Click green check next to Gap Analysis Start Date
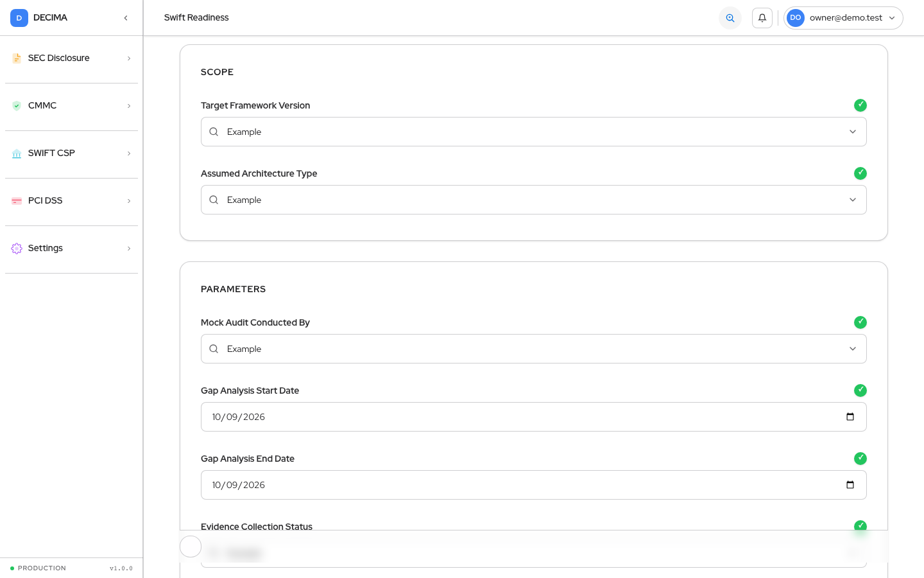The image size is (924, 578). pyautogui.click(x=860, y=390)
